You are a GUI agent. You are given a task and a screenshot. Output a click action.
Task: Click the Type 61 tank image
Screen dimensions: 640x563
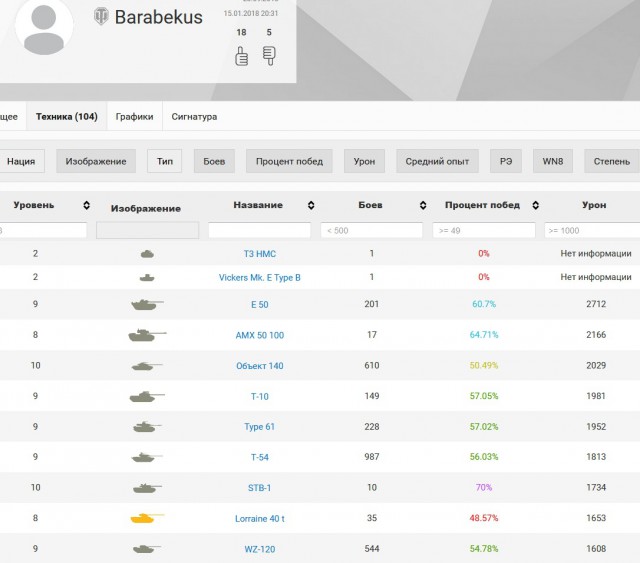pyautogui.click(x=147, y=427)
